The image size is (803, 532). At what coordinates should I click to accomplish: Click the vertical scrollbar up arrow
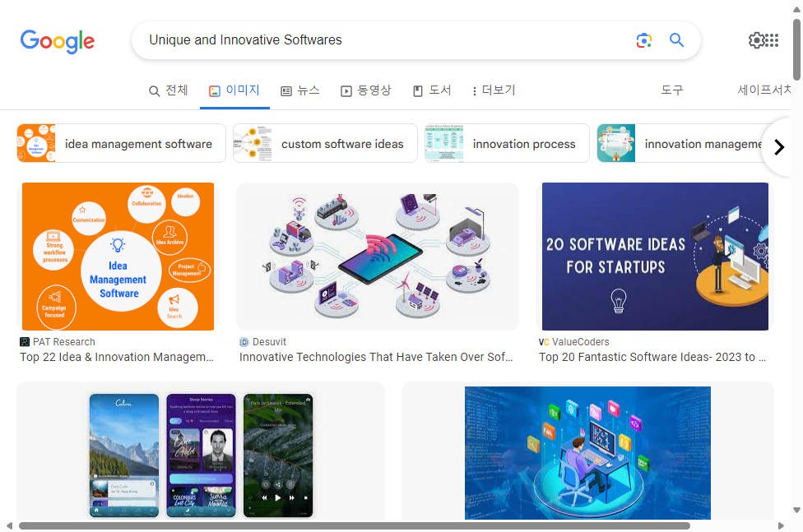pyautogui.click(x=797, y=9)
